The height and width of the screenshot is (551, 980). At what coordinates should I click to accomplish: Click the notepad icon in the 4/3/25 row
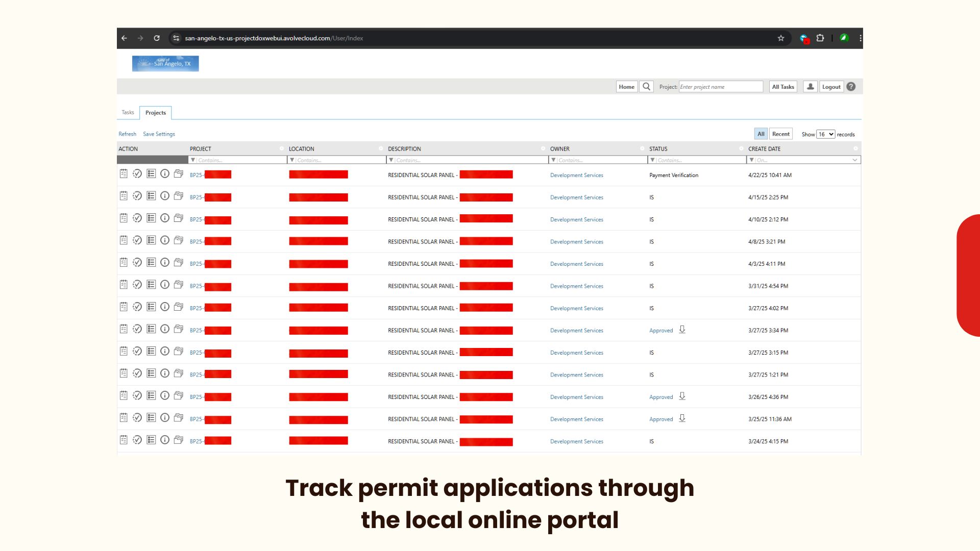click(124, 263)
